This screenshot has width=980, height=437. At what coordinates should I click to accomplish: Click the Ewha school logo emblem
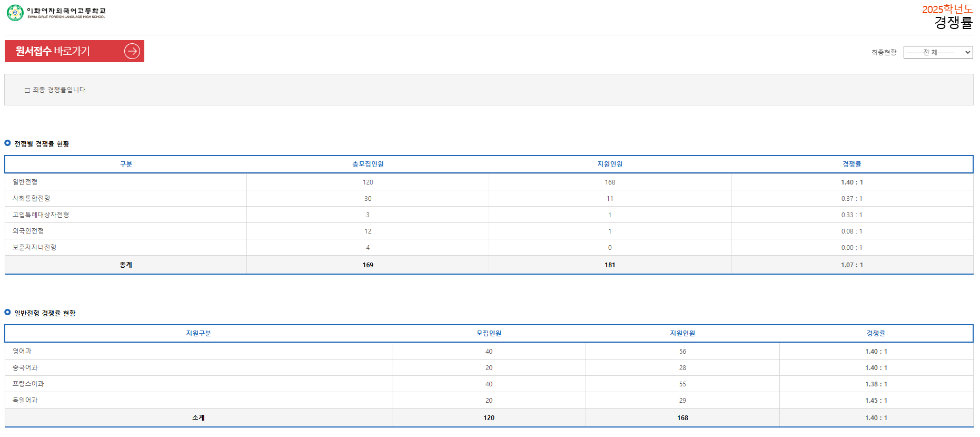pyautogui.click(x=15, y=13)
